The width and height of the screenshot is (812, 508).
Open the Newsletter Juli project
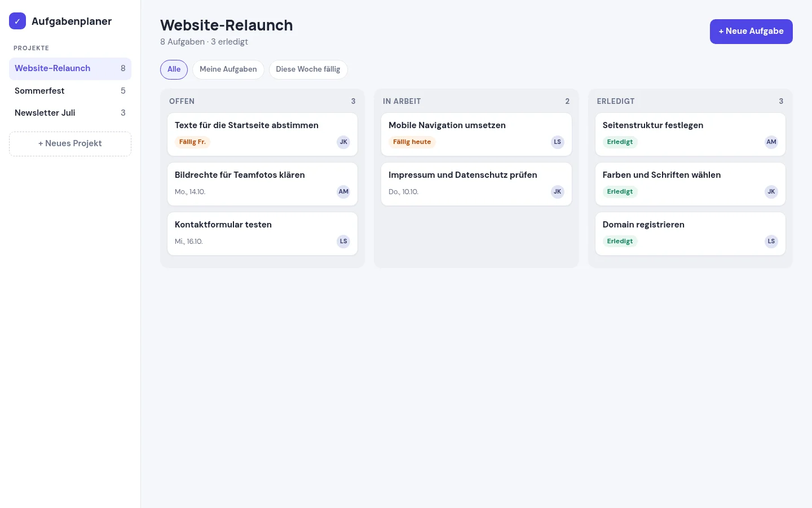pos(70,113)
